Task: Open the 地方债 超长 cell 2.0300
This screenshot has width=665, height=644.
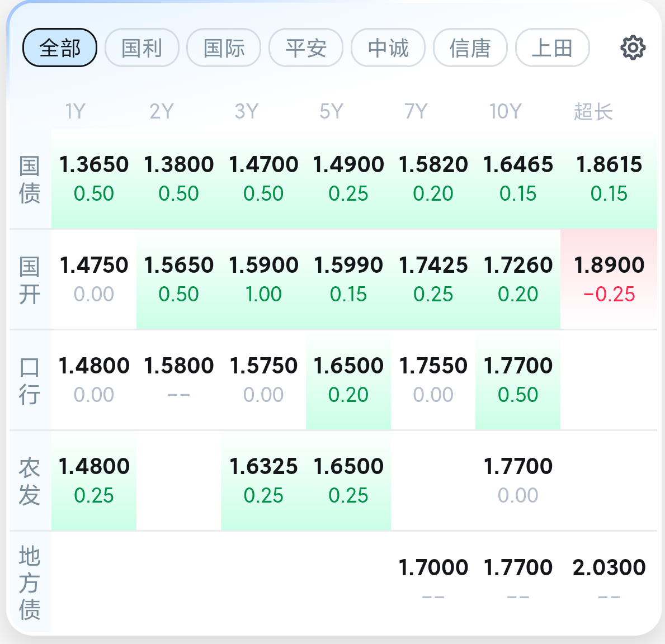Action: (x=609, y=582)
